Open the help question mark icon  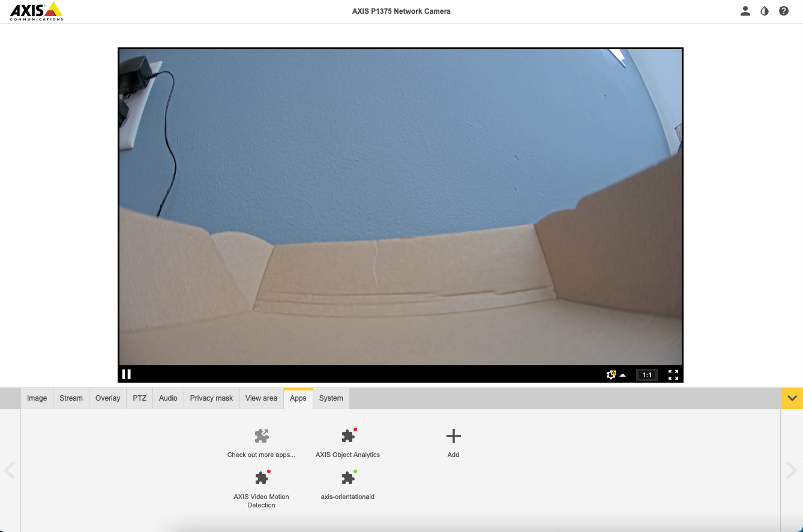tap(784, 11)
